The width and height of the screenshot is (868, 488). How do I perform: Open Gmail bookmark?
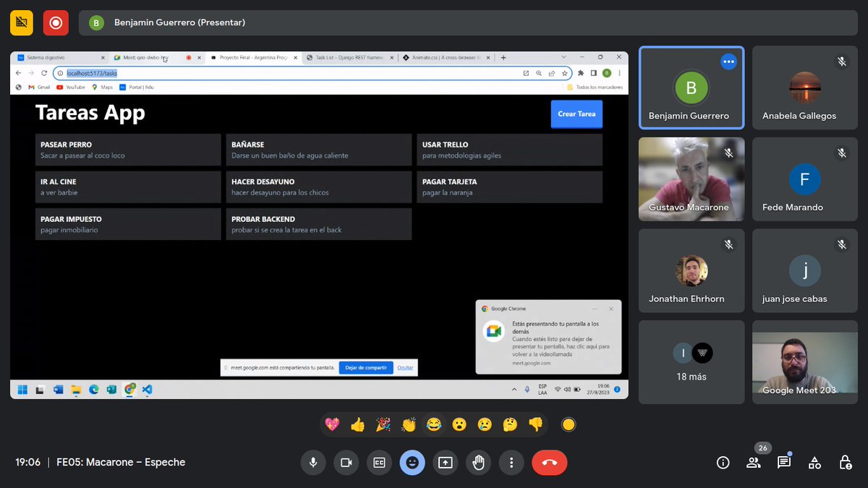pos(39,87)
